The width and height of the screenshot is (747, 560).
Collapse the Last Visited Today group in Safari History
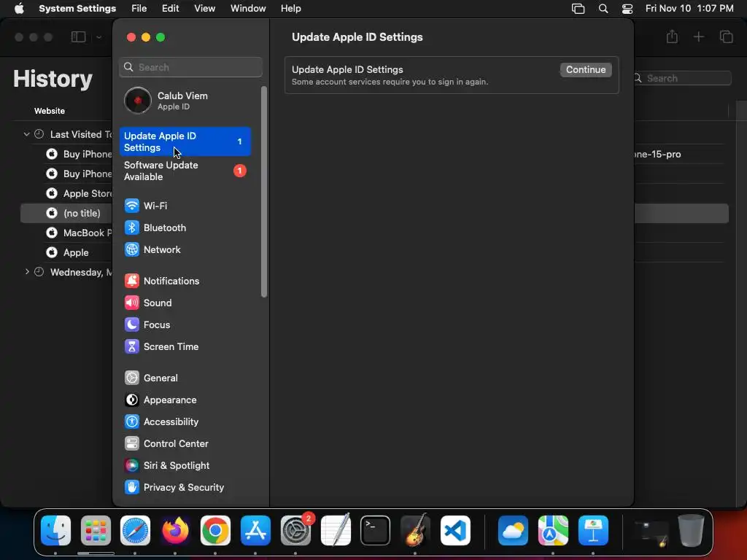click(x=27, y=134)
